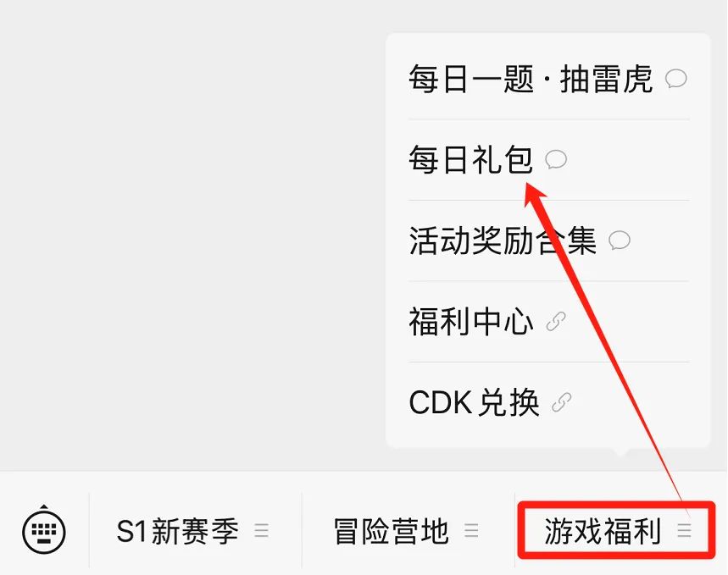Click speech bubble icon beside 每日礼包
The width and height of the screenshot is (728, 575).
[x=556, y=159]
